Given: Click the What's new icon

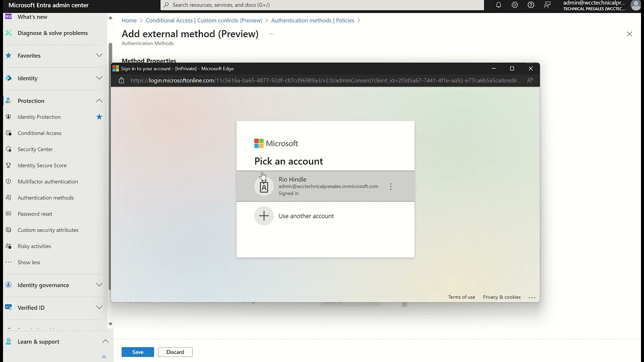Looking at the screenshot, I should click(8, 17).
